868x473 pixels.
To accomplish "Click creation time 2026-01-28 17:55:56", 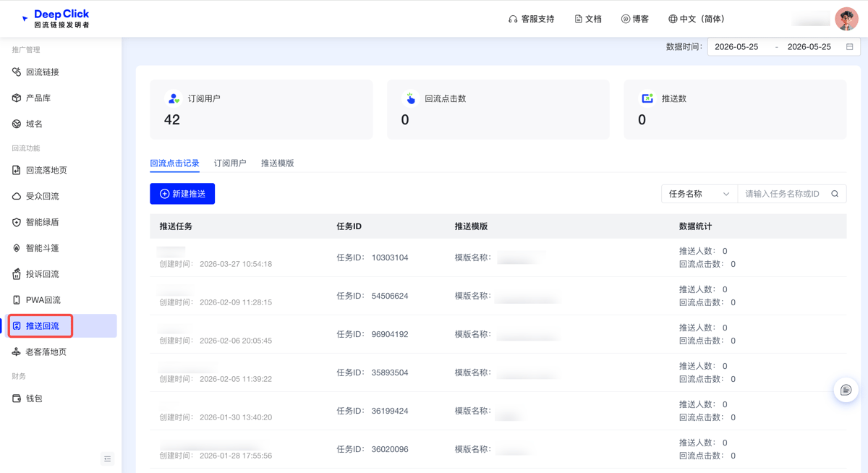I will click(x=236, y=456).
